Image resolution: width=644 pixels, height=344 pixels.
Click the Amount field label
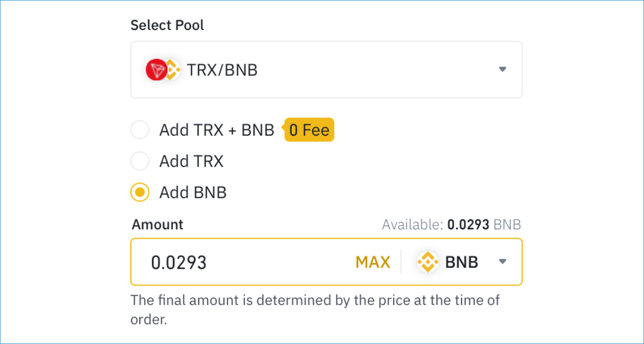pyautogui.click(x=158, y=225)
